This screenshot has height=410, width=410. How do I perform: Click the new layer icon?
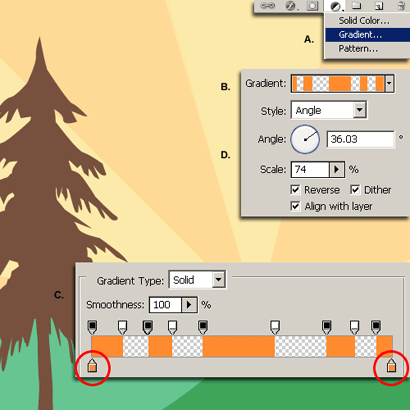pos(379,6)
